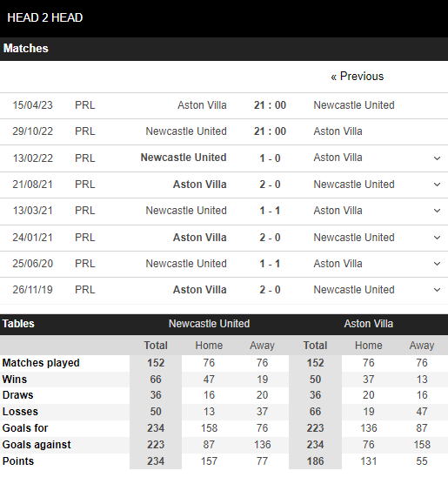Open Newcastle United in 29/10/22 fixture
This screenshot has width=448, height=484.
pyautogui.click(x=186, y=131)
